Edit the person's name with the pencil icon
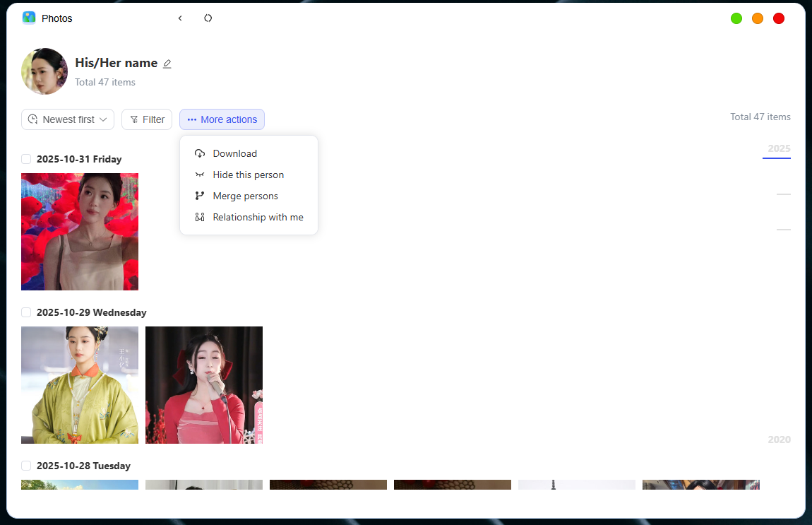812x525 pixels. (167, 64)
